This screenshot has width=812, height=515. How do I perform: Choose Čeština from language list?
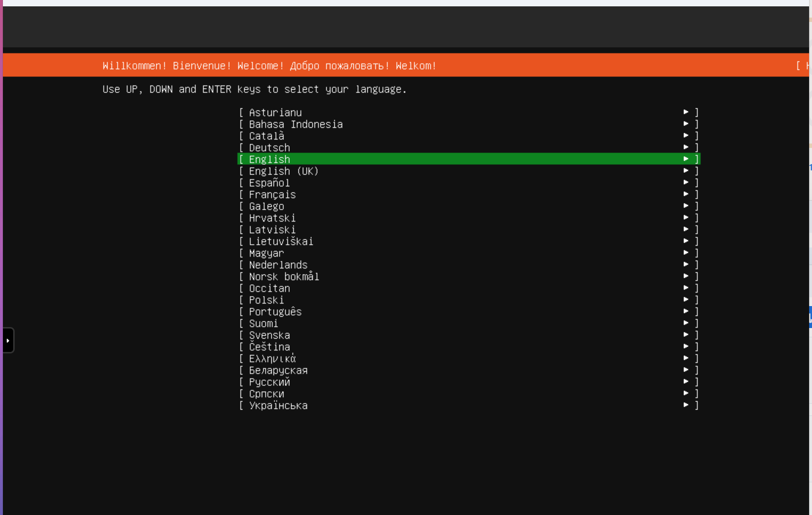point(469,347)
